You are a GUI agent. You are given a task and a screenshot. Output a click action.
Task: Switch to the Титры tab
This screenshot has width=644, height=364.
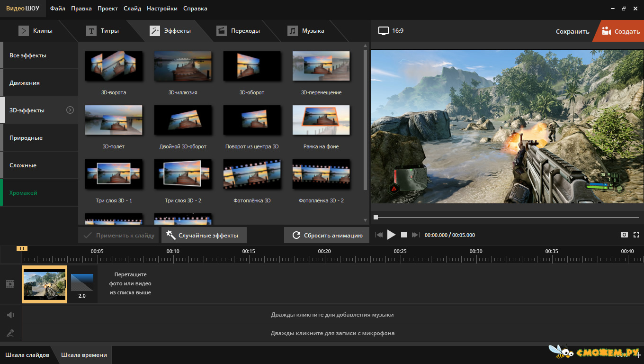click(103, 31)
